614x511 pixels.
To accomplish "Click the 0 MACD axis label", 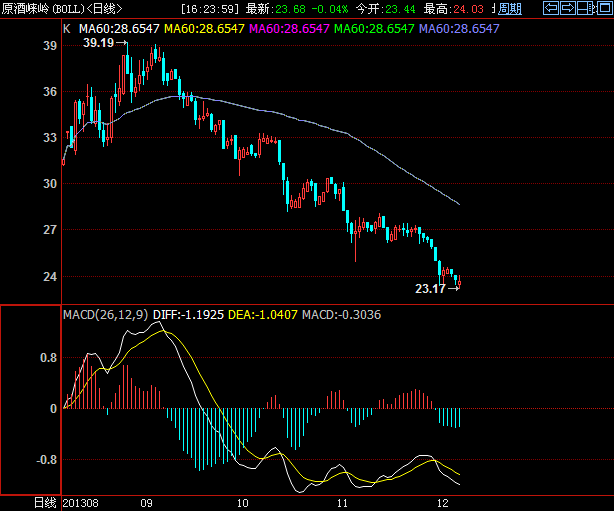I will [53, 409].
